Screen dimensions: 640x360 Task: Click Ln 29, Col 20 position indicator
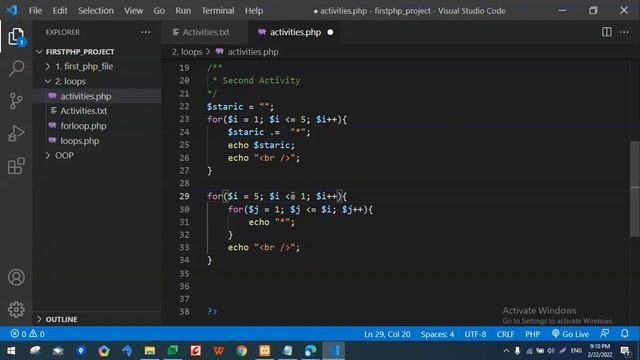[387, 334]
